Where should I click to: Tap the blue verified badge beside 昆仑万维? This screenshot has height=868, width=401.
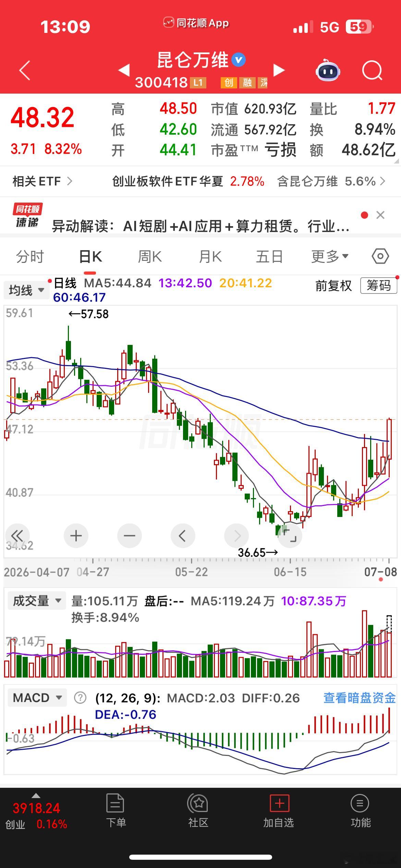click(239, 60)
